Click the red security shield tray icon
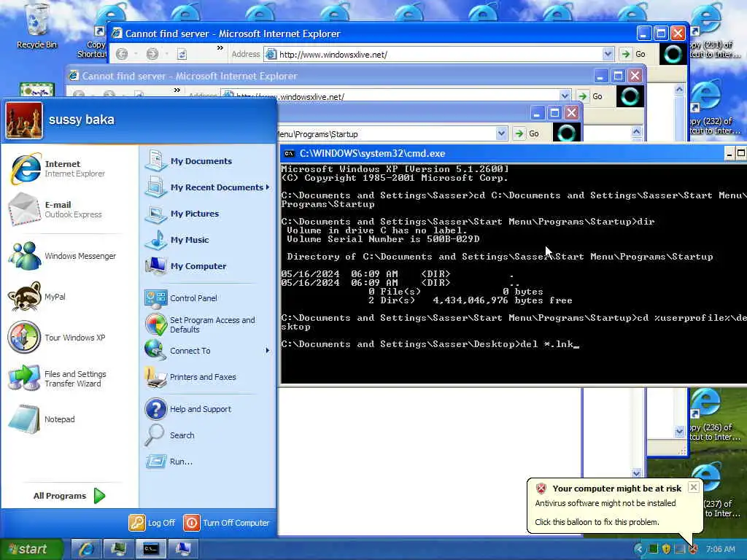The height and width of the screenshot is (560, 747). [x=693, y=549]
